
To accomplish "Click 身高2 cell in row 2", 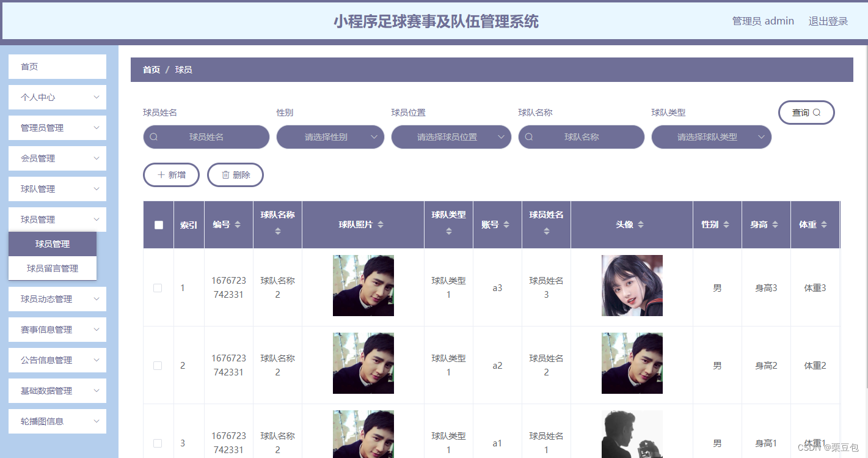I will [x=766, y=366].
